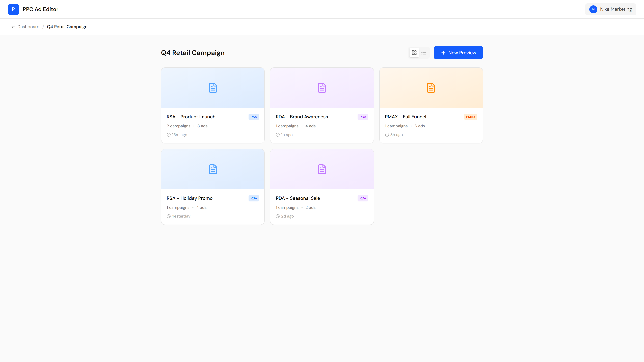Click the '15m ago' timestamp

pyautogui.click(x=179, y=135)
